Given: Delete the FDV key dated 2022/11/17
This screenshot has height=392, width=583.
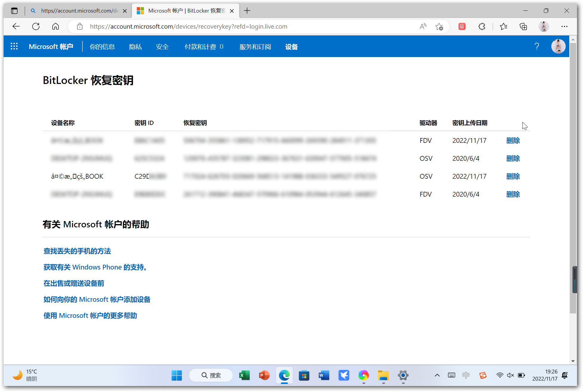Looking at the screenshot, I should [x=513, y=140].
